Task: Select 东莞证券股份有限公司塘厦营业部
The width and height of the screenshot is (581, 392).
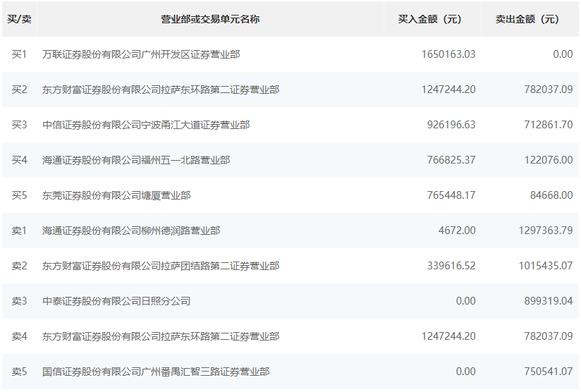Action: click(x=116, y=195)
